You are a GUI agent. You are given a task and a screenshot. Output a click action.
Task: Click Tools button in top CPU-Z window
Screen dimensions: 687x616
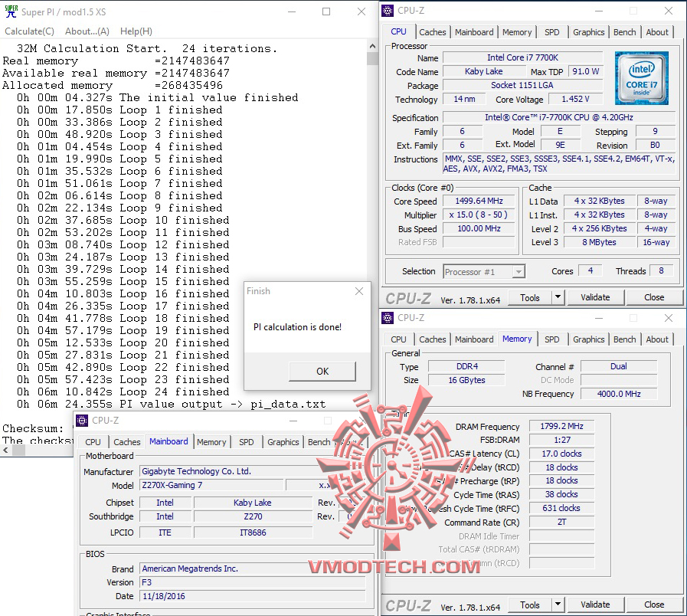(x=530, y=298)
